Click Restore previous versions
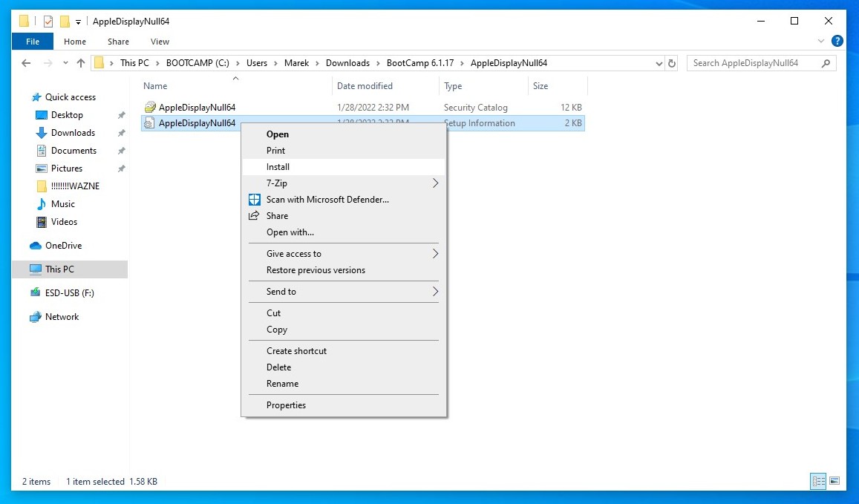The image size is (859, 504). [344, 270]
